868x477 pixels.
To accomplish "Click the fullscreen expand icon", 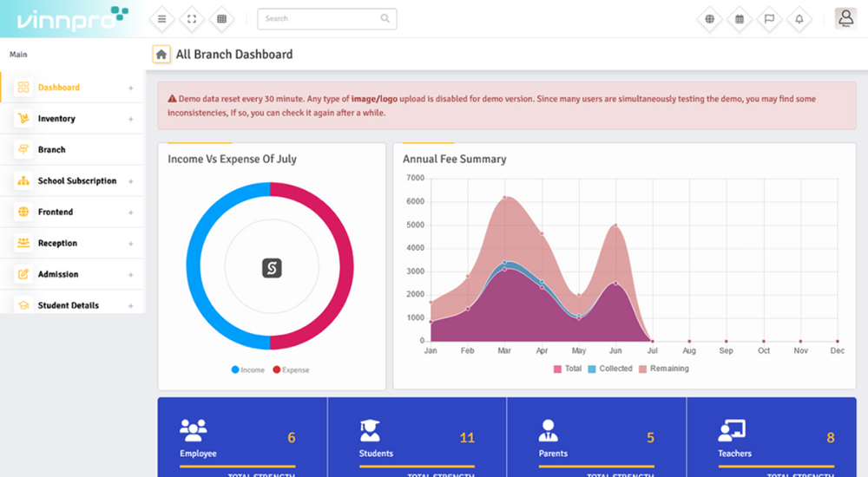I will [192, 19].
